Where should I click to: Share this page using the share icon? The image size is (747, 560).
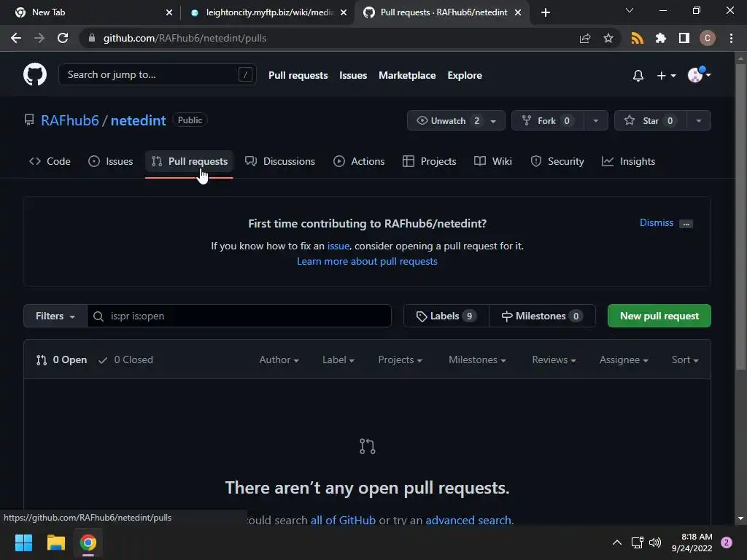point(585,38)
